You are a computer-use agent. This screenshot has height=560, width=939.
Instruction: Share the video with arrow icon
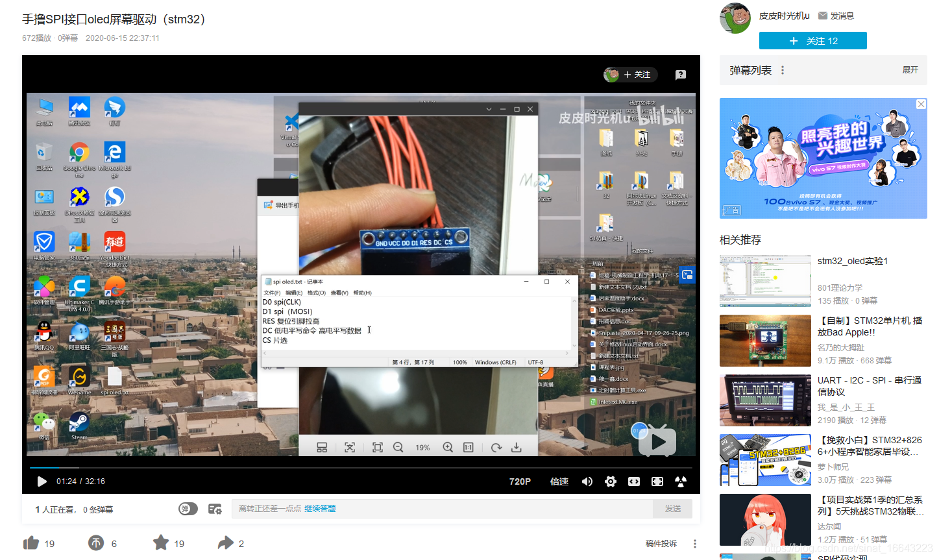coord(225,543)
